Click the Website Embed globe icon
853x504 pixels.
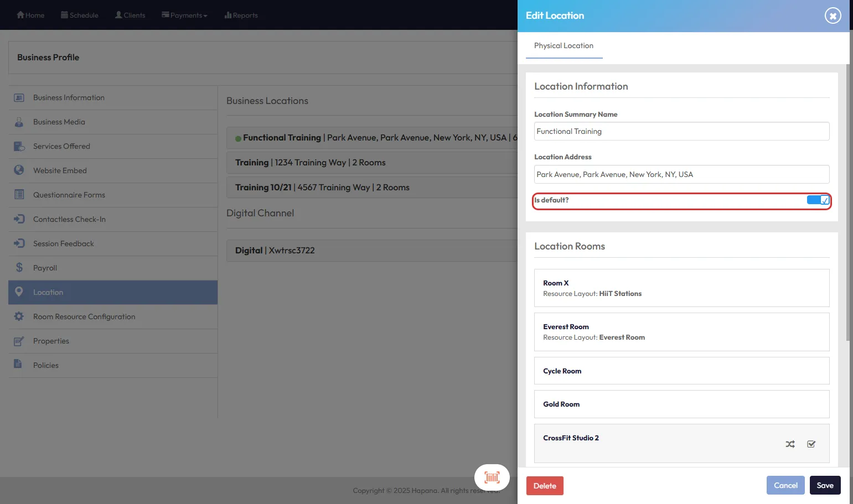(19, 170)
